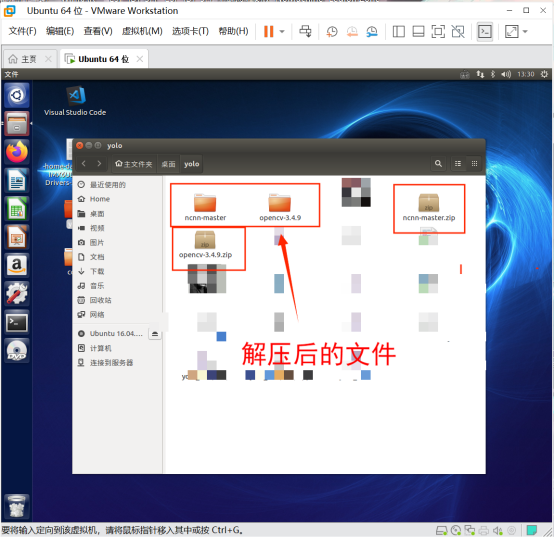
Task: Open Terminal from the dock
Action: pos(17,323)
